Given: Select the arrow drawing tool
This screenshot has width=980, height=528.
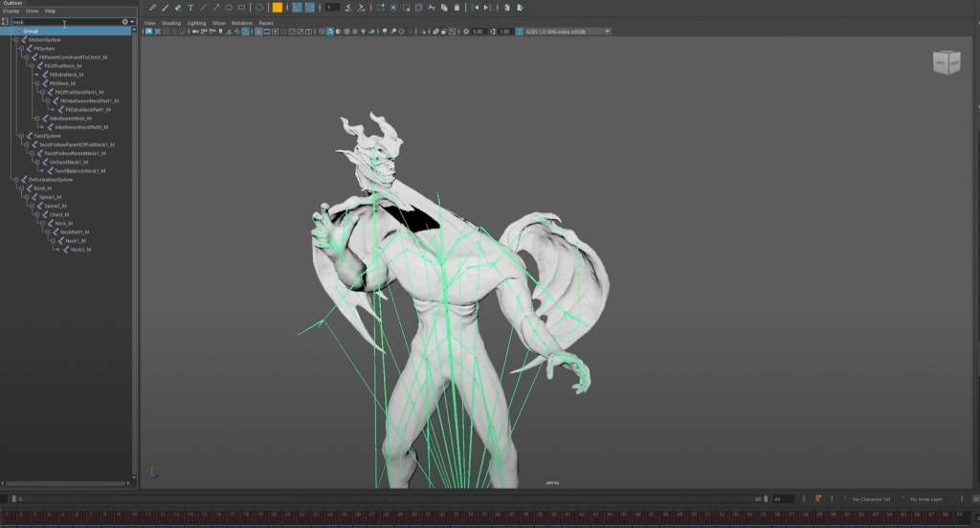Looking at the screenshot, I should [216, 8].
